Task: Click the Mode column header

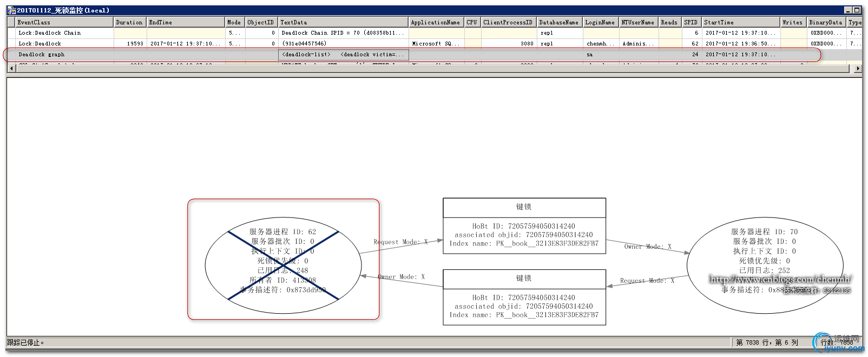Action: pos(235,22)
